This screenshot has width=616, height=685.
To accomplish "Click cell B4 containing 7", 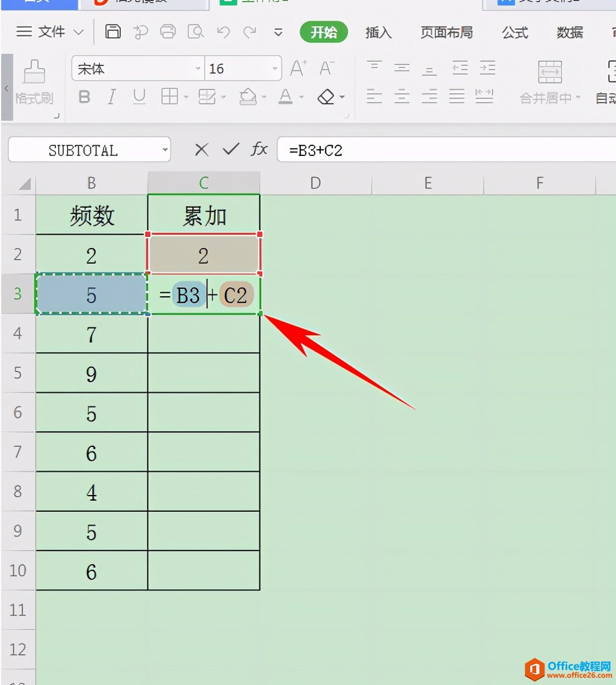I will (92, 334).
